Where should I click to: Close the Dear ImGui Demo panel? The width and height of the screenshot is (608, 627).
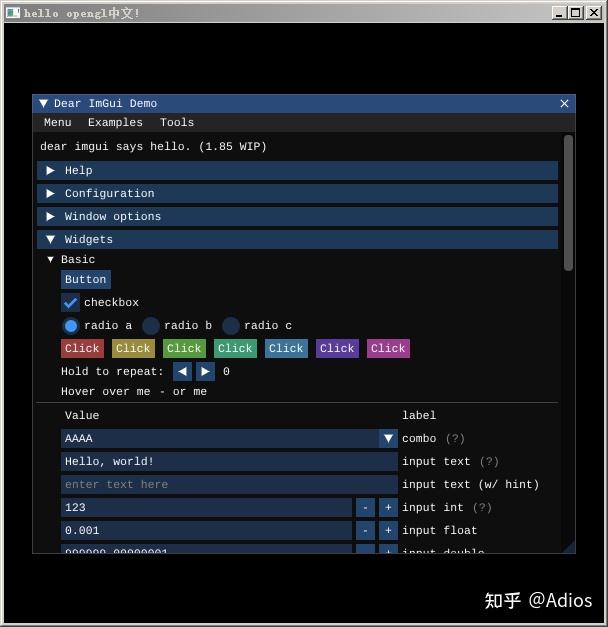coord(564,104)
